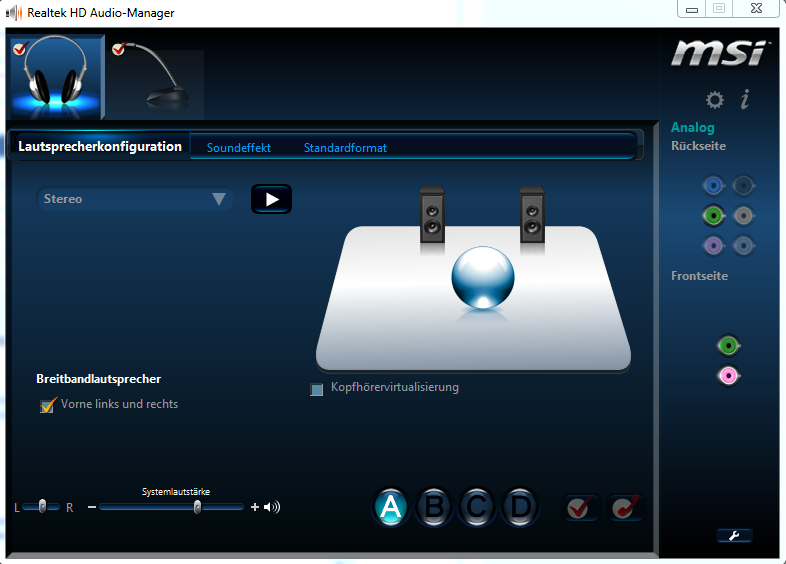The image size is (786, 564).
Task: Open the Stereo speaker configuration dropdown
Action: [x=134, y=199]
